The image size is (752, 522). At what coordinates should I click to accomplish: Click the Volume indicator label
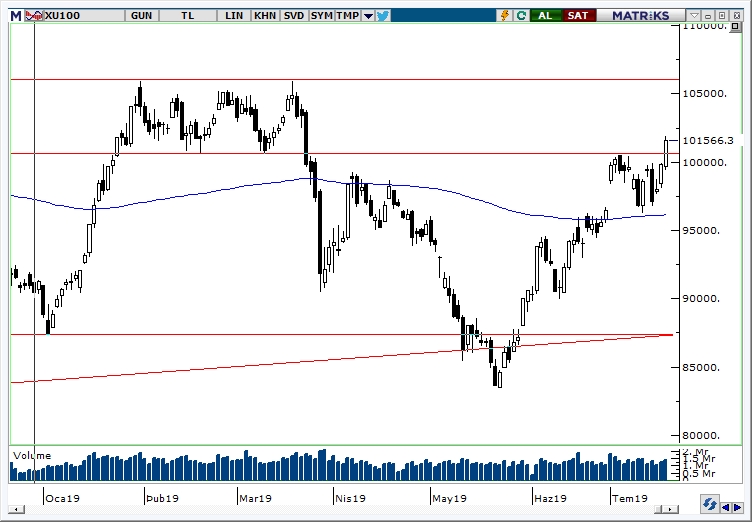[32, 456]
